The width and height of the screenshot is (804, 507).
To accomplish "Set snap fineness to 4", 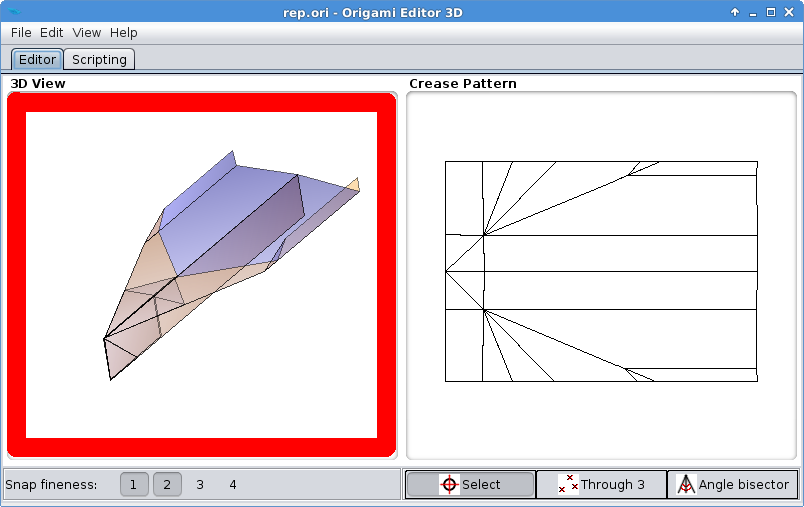I will [x=233, y=484].
